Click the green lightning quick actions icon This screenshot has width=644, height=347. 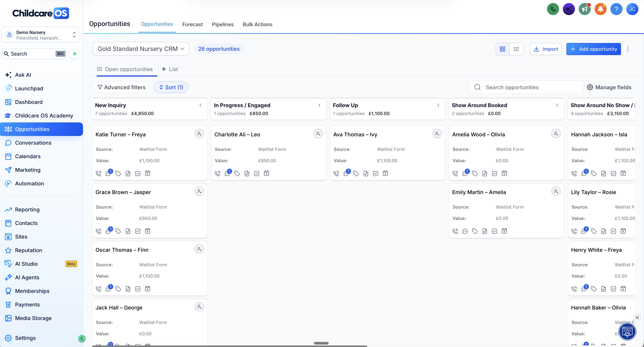[x=75, y=54]
